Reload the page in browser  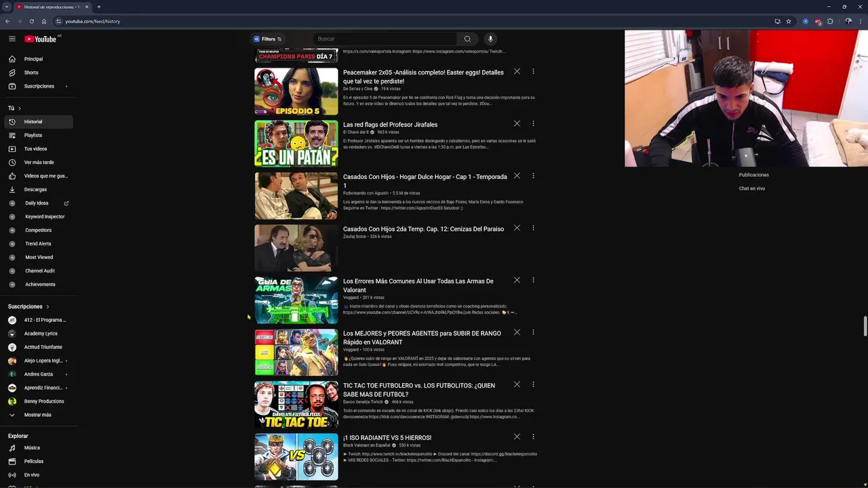31,21
